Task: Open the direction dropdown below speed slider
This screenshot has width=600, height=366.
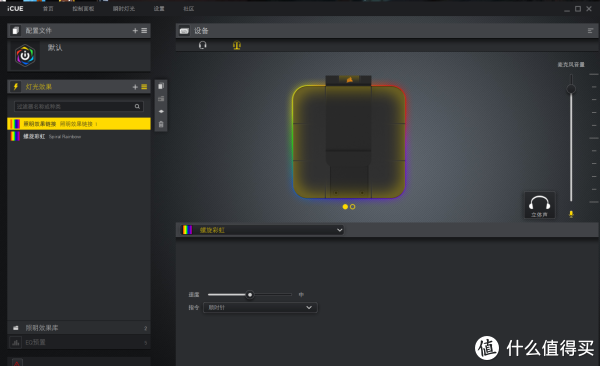Action: [x=260, y=307]
